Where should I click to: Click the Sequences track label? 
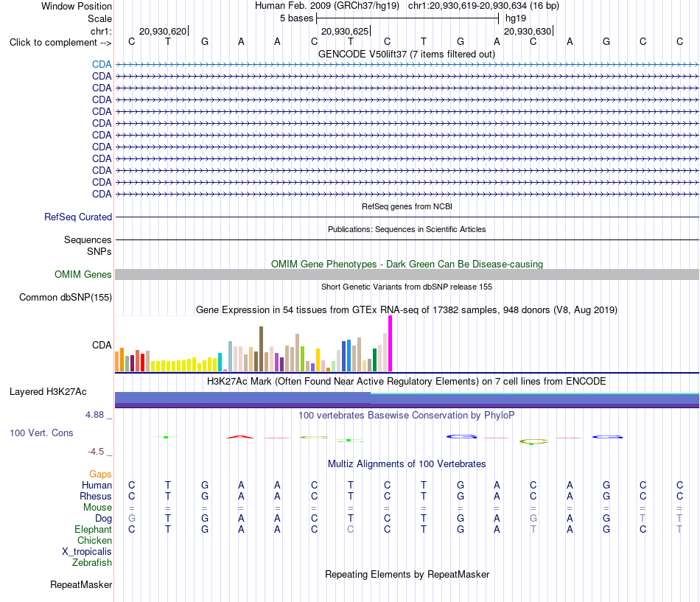point(88,239)
